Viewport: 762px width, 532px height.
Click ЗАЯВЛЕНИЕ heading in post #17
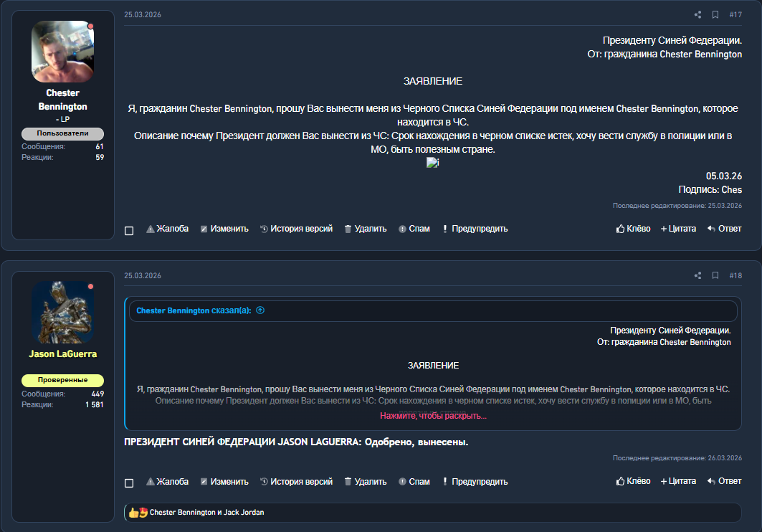tap(432, 81)
